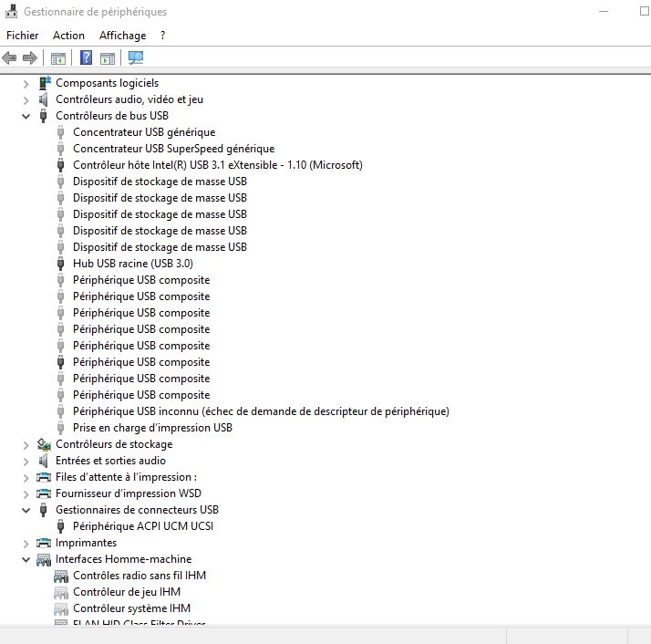
Task: Select Contrôleur de jeu IHM
Action: [x=127, y=592]
